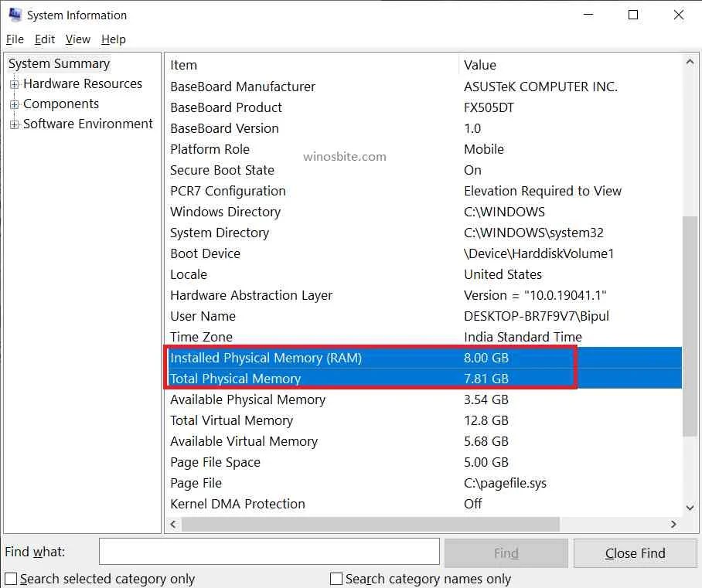Expand the Software Environment category

15,124
